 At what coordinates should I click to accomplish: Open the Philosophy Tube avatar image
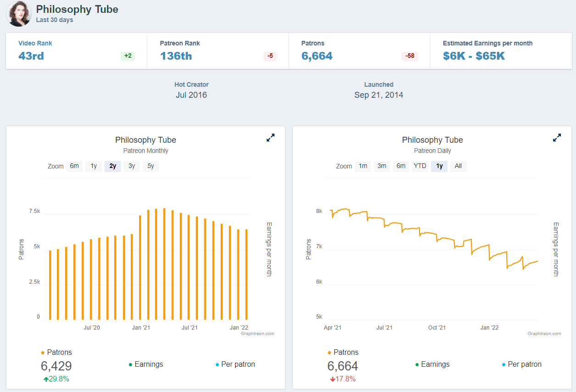coord(19,13)
